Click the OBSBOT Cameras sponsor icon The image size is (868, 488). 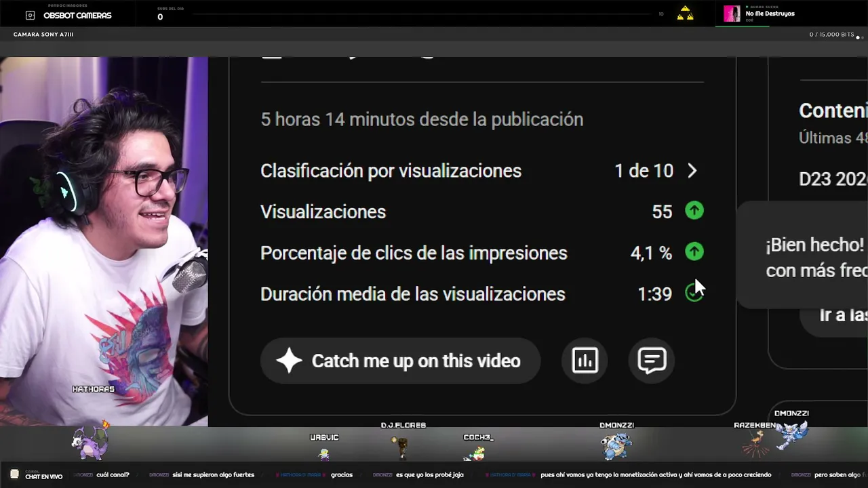30,15
